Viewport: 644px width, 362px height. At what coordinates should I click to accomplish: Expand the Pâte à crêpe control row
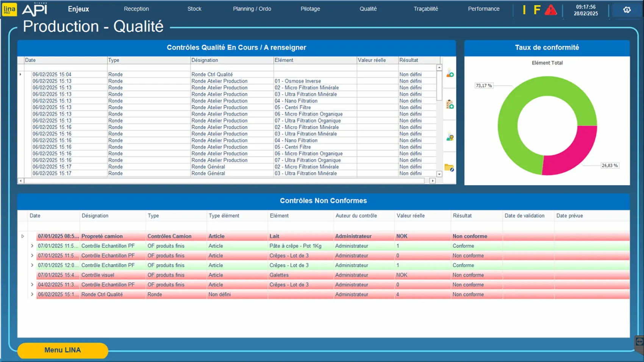[x=32, y=246]
